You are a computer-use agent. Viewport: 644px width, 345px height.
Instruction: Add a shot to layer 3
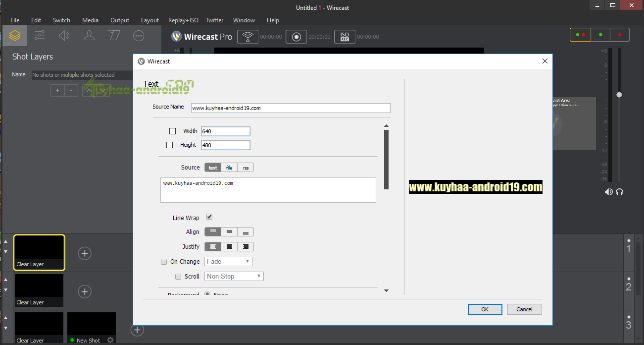137,329
